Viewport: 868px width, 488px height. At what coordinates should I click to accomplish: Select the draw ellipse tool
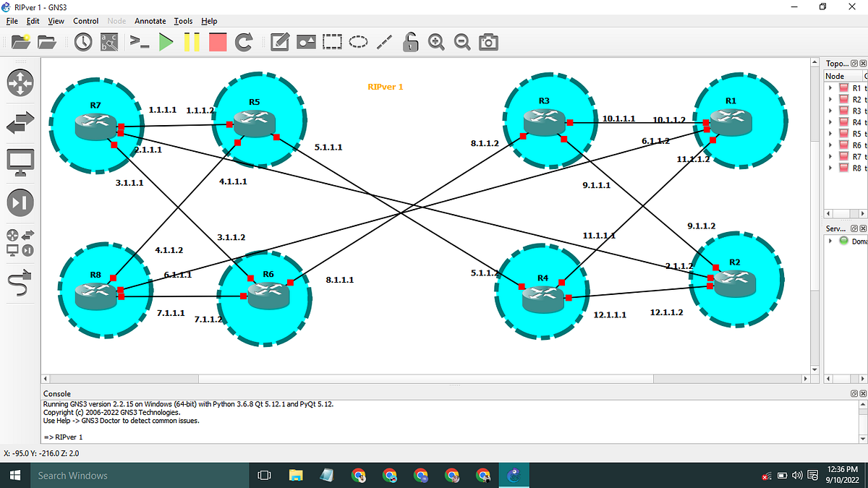click(357, 42)
